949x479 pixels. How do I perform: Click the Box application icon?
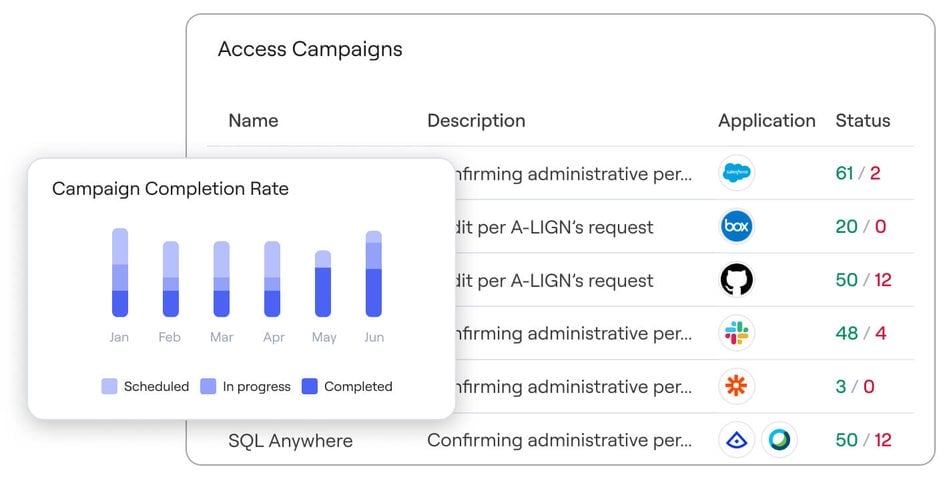coord(736,226)
